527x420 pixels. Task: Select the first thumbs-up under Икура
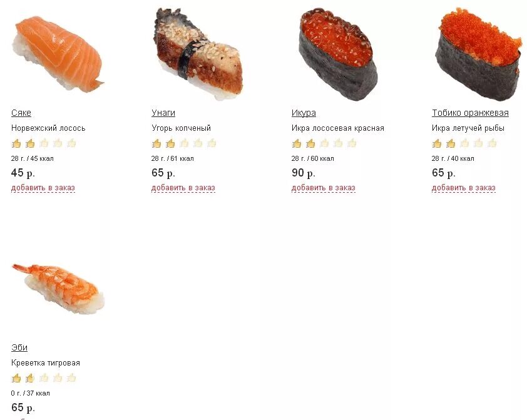(x=297, y=143)
